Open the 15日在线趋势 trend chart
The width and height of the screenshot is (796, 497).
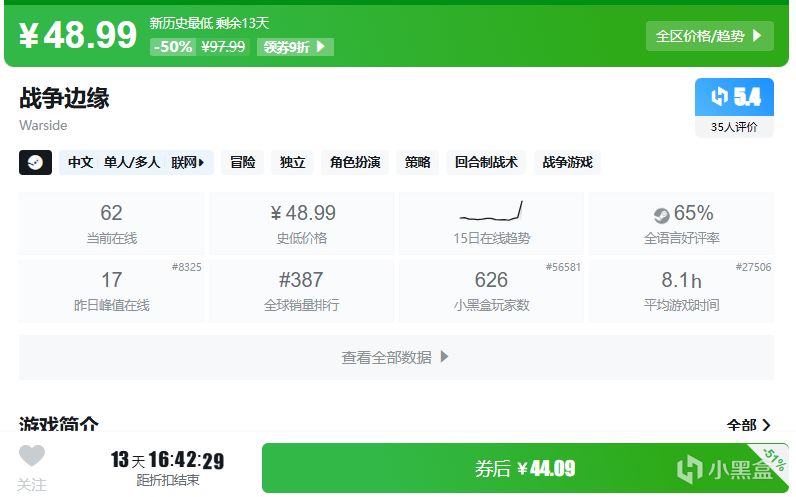click(x=491, y=223)
